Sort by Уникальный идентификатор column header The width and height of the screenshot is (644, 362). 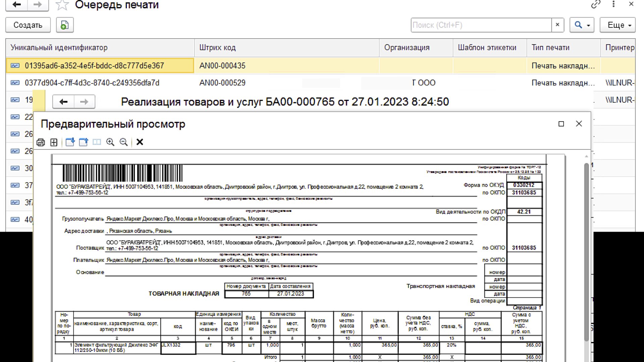point(100,48)
